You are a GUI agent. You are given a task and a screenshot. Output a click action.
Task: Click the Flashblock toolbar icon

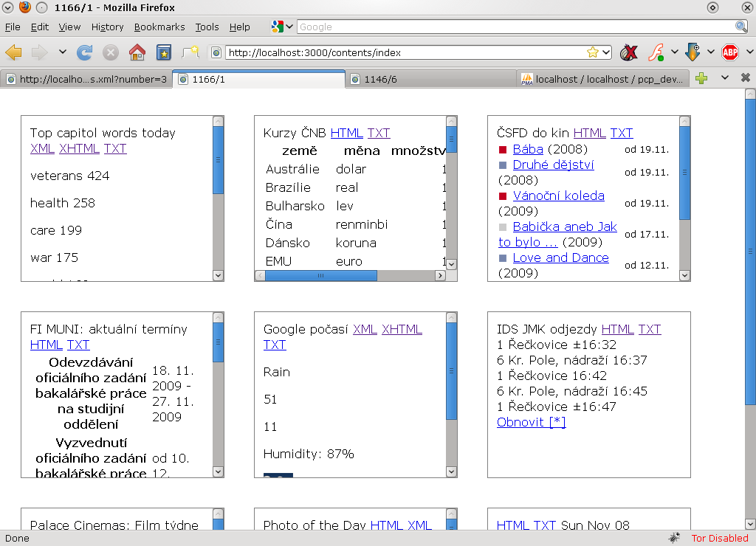[x=656, y=52]
